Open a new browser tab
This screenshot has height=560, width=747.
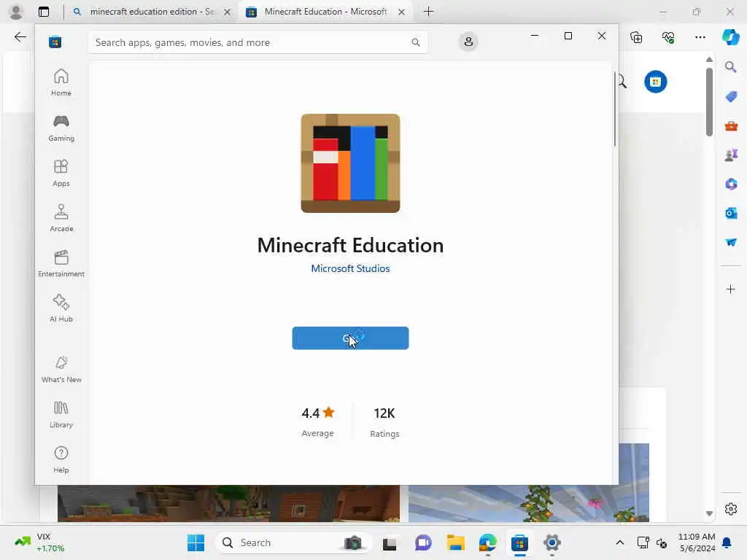point(428,12)
